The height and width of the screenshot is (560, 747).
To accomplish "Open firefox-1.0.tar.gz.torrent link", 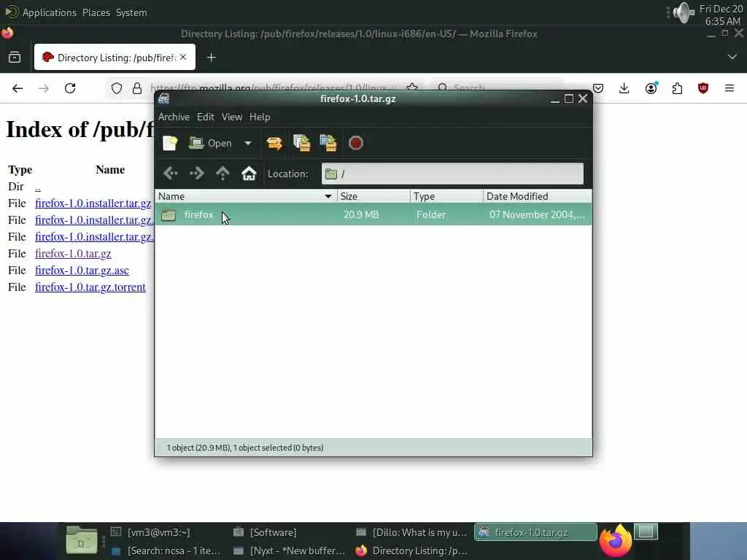I will [x=90, y=287].
